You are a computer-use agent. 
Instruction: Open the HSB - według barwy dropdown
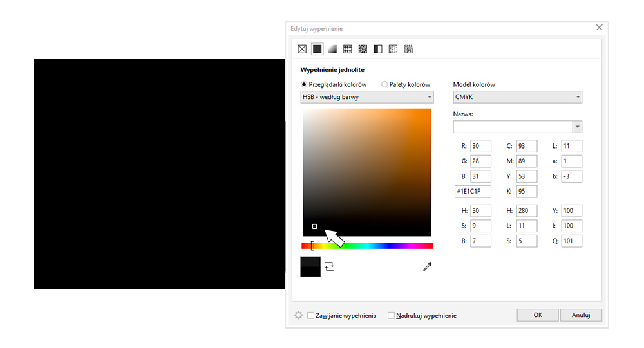367,97
